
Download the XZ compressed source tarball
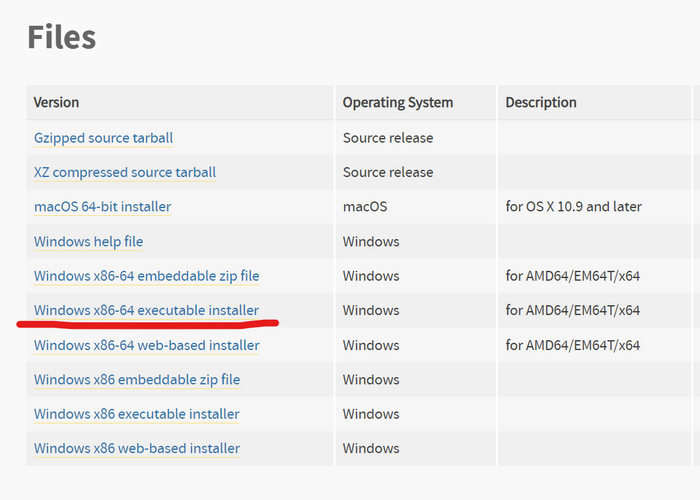point(125,172)
